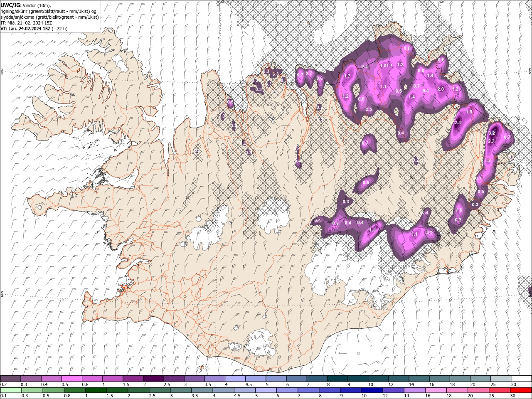The height and width of the screenshot is (399, 532).
Task: Click the 15W longitude label
Action: [440, 2]
